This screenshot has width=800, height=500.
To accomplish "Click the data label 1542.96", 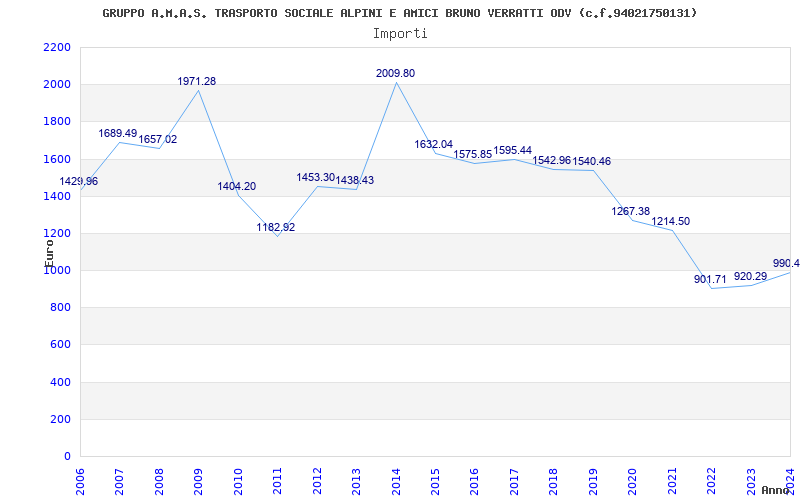I will point(552,160).
